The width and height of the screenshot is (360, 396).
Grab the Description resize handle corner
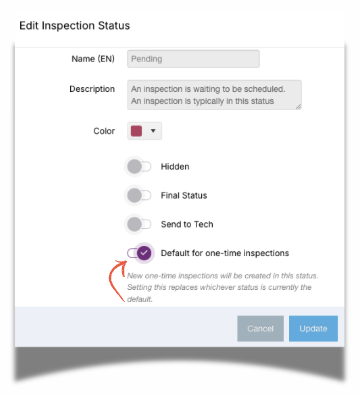tap(298, 106)
